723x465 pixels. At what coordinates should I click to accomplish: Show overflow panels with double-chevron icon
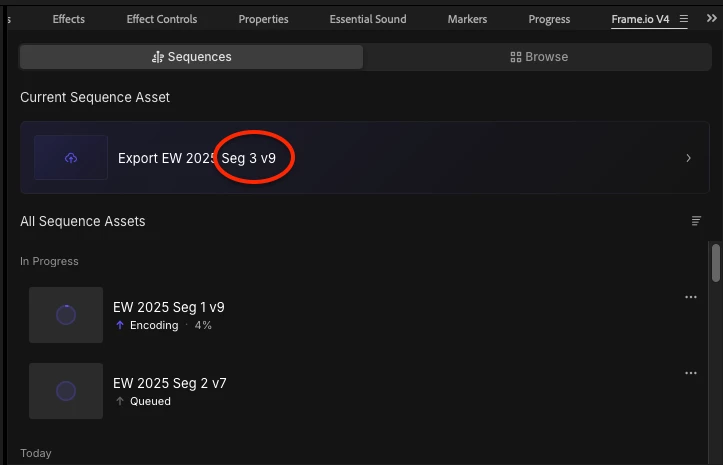pos(711,18)
